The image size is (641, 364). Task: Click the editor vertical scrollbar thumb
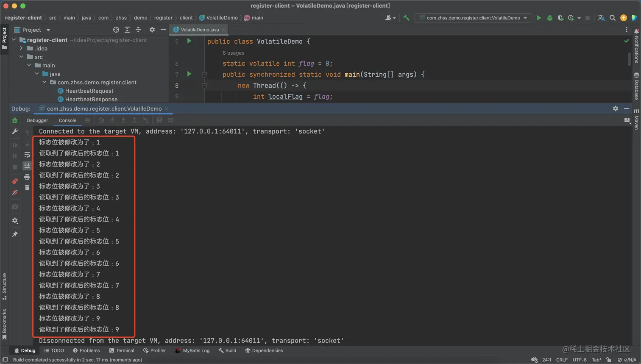629,59
